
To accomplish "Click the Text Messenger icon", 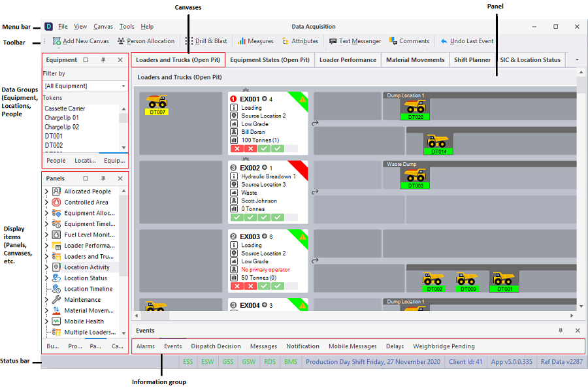I will coord(333,41).
